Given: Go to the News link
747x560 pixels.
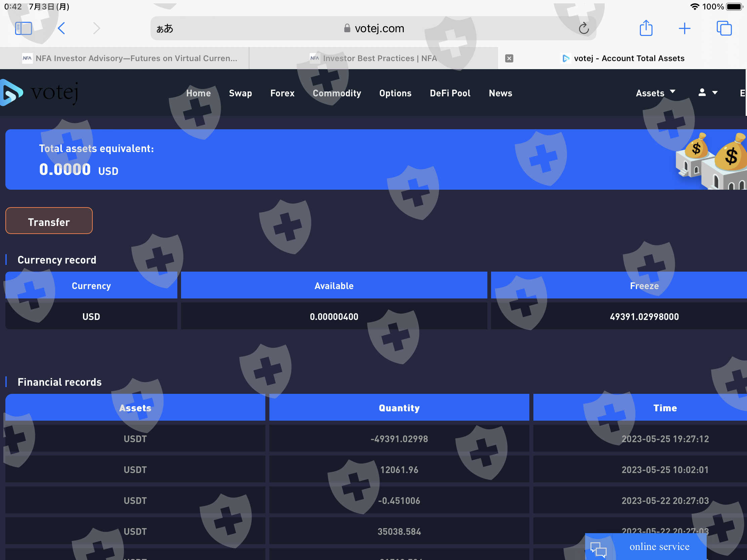Looking at the screenshot, I should [500, 93].
